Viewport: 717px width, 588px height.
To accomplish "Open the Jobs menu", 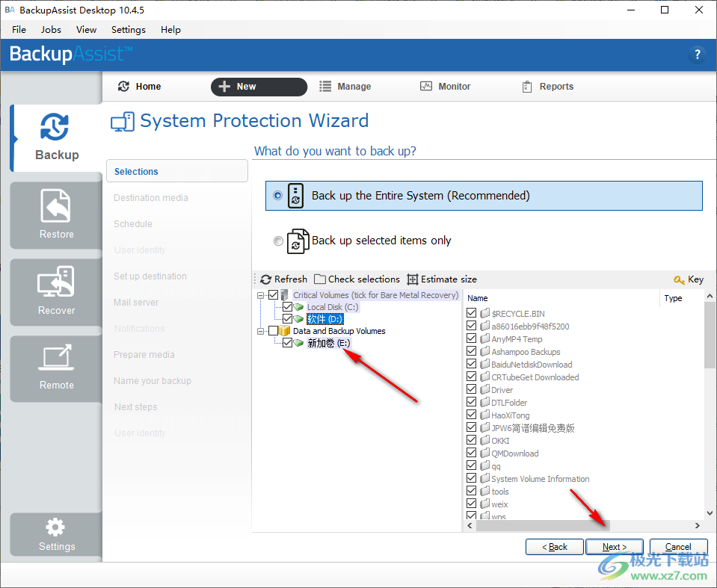I will (x=51, y=30).
